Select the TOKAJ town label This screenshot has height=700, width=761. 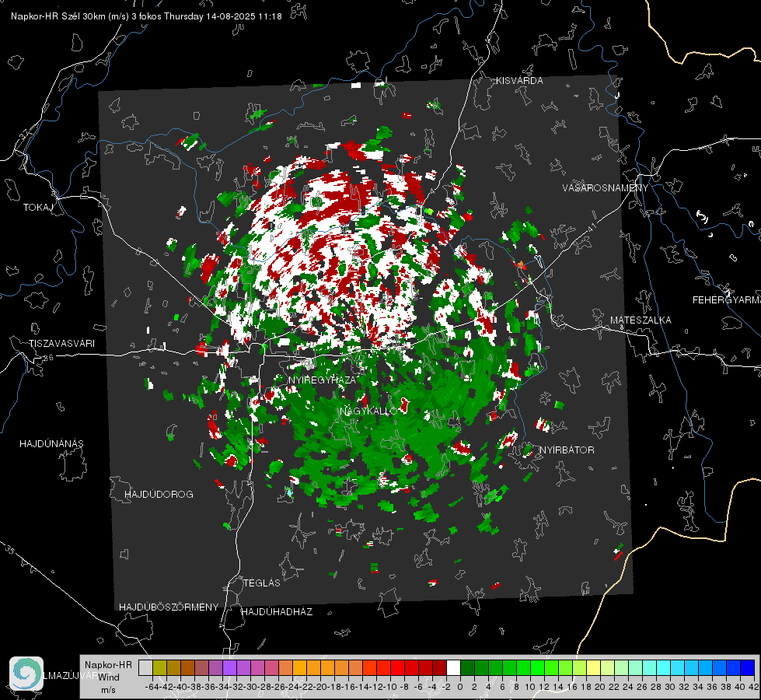(38, 208)
